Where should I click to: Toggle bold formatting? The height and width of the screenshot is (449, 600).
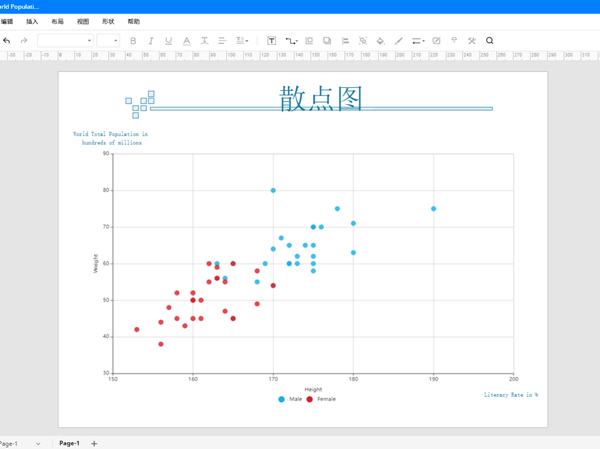pos(133,41)
